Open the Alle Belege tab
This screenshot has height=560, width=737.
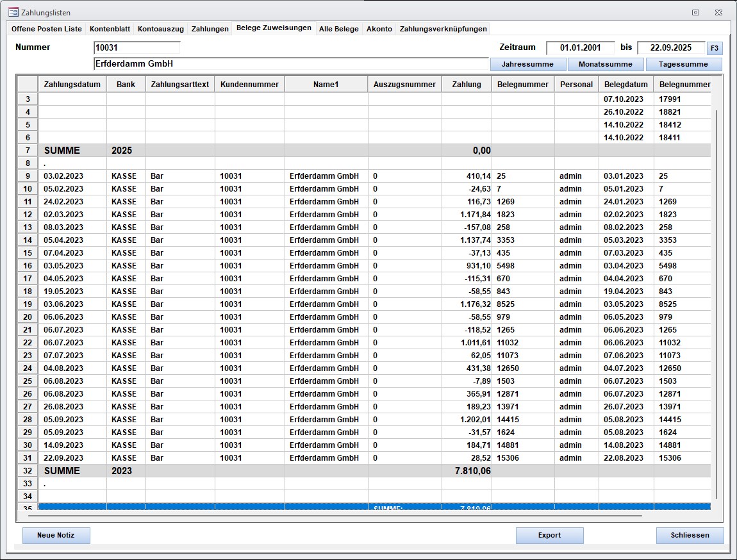tap(338, 29)
